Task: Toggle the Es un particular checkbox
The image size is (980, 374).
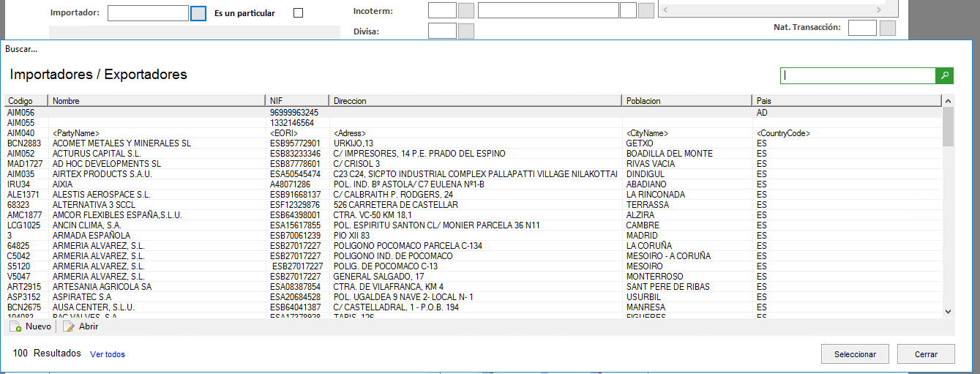Action: tap(298, 13)
